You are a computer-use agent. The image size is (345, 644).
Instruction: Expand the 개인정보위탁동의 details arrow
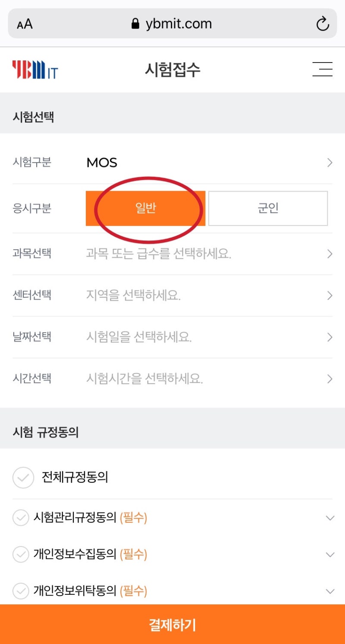pos(329,591)
